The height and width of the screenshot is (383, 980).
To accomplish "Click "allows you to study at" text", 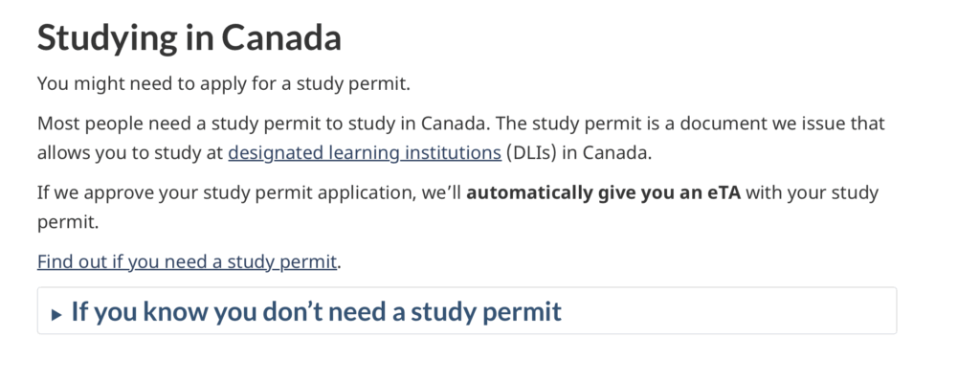I will [x=130, y=152].
